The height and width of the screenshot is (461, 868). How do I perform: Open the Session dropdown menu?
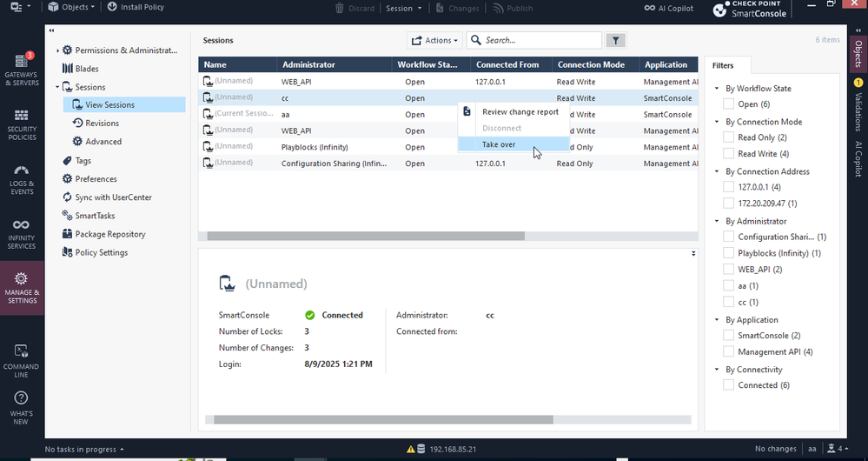(403, 8)
